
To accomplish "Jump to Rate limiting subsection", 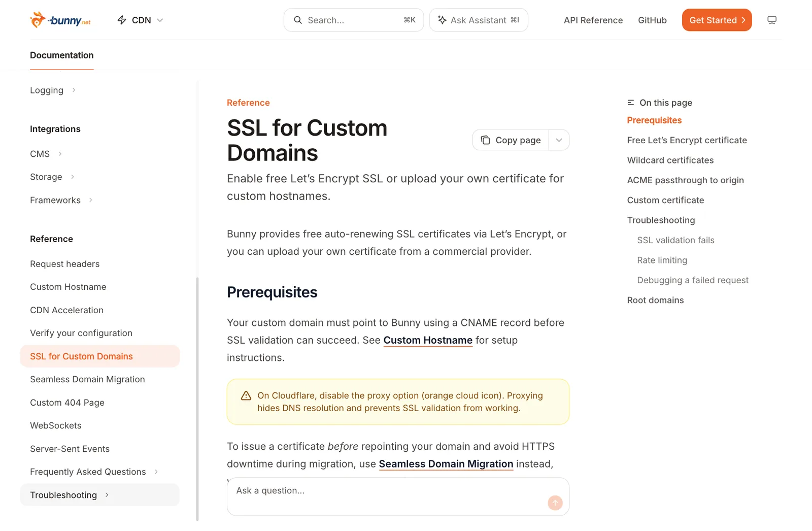I will [662, 260].
